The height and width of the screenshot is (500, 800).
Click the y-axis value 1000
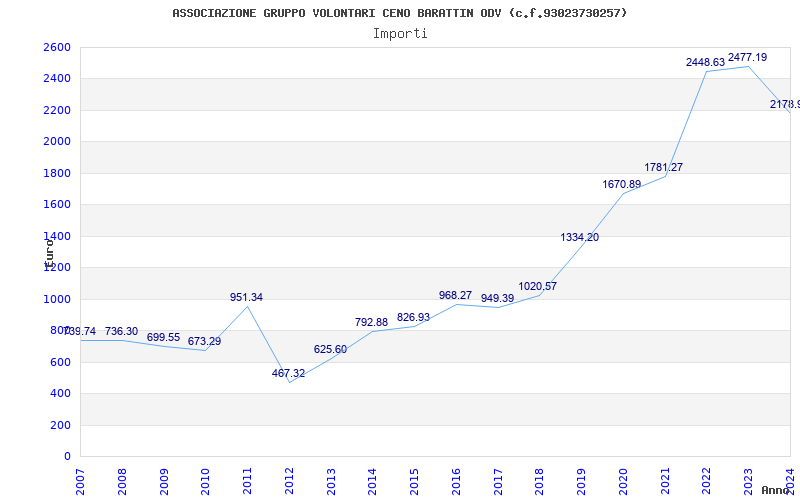[x=57, y=299]
